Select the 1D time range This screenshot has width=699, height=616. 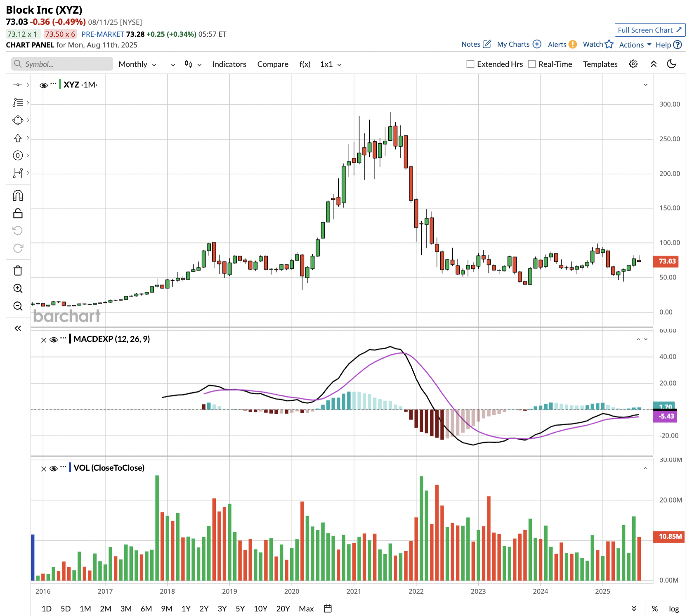pos(47,609)
